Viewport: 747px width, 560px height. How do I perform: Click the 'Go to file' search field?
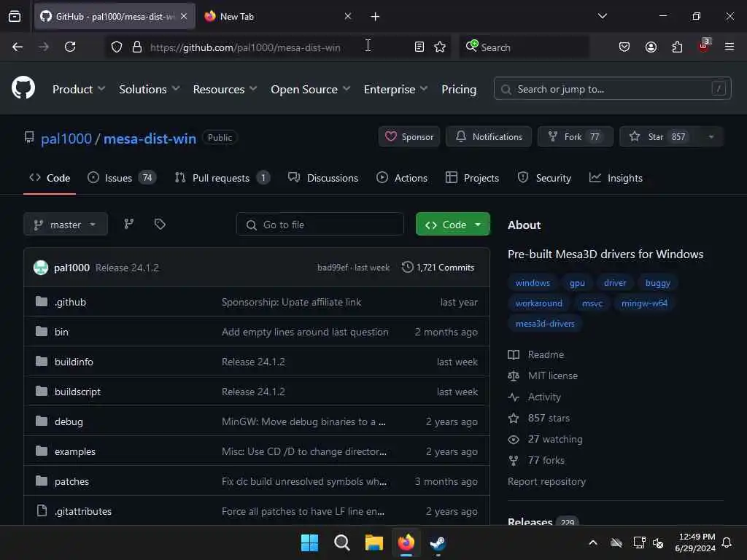320,225
